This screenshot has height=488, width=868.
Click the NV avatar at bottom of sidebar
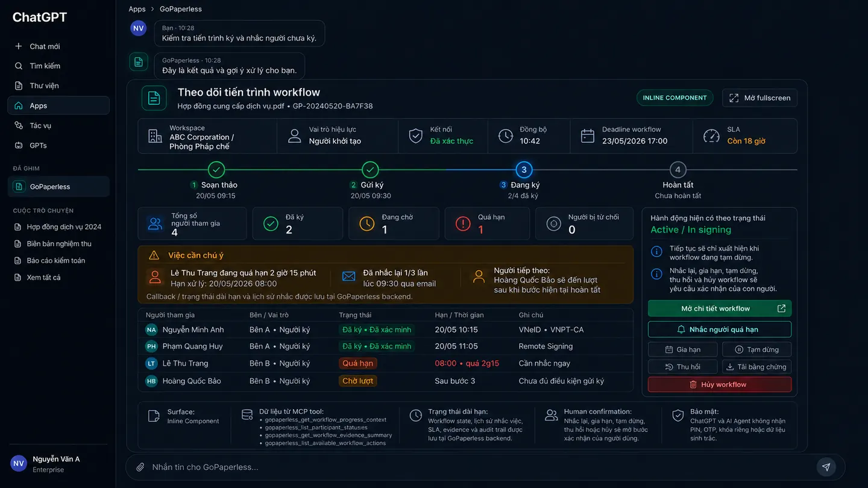click(19, 463)
